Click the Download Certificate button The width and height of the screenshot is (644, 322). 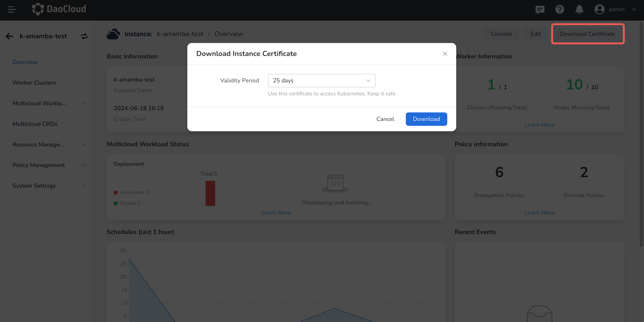[x=587, y=34]
